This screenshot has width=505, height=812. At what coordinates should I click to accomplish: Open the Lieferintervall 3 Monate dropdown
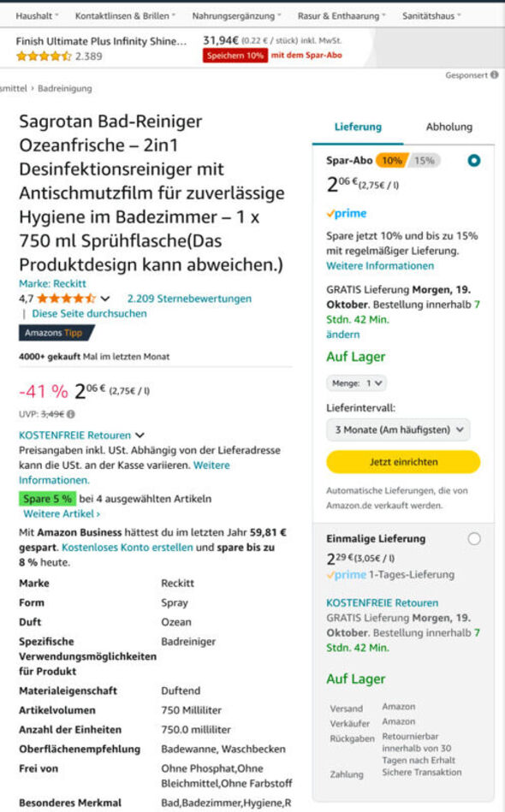[x=398, y=430]
